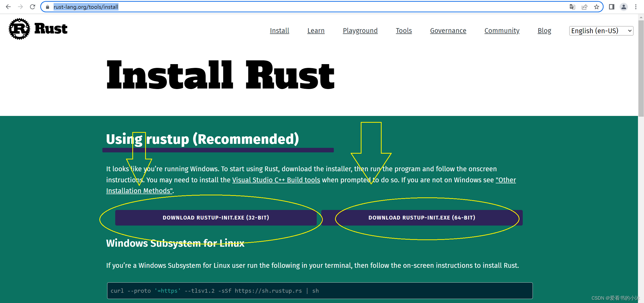Click 'Using rustup (Recommended)' heading
This screenshot has height=303, width=644.
point(203,139)
